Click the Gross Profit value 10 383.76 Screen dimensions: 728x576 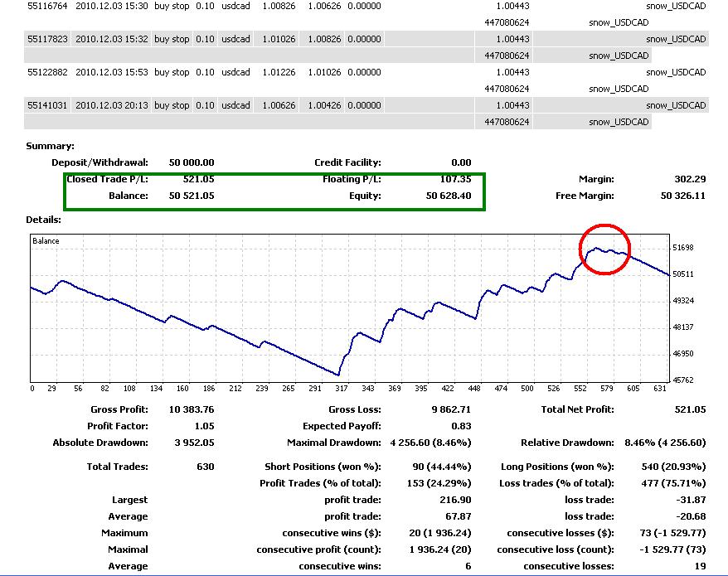(x=192, y=409)
